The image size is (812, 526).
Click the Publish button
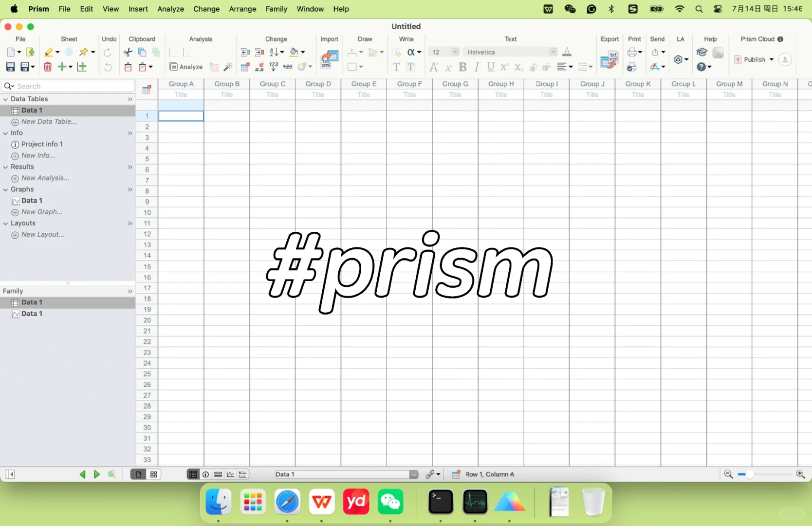click(x=750, y=59)
